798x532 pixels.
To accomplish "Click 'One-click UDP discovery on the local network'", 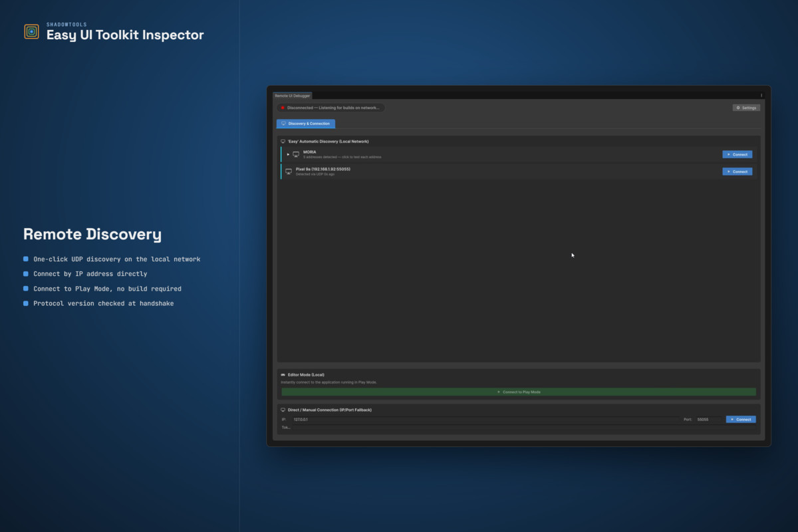I will point(117,259).
